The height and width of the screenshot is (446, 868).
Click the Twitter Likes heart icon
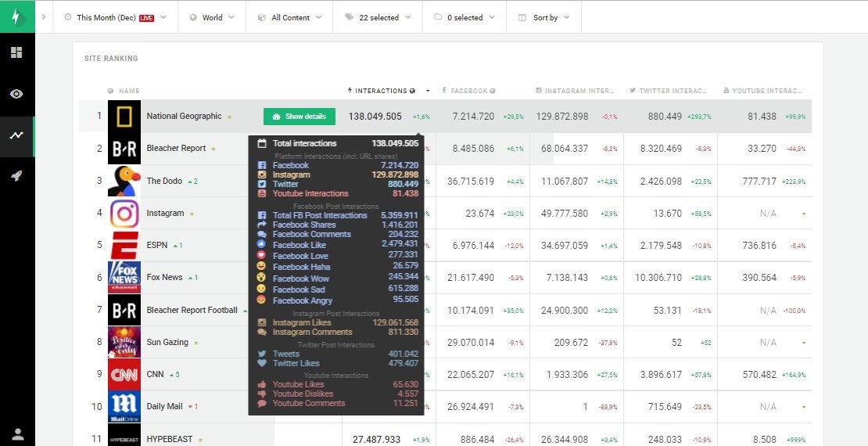click(x=263, y=363)
